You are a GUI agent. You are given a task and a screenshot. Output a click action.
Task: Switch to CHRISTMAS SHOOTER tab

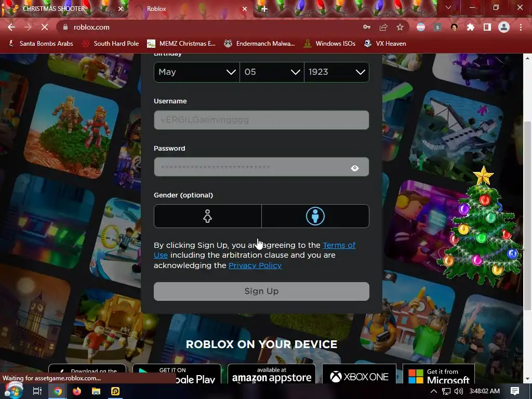click(64, 9)
